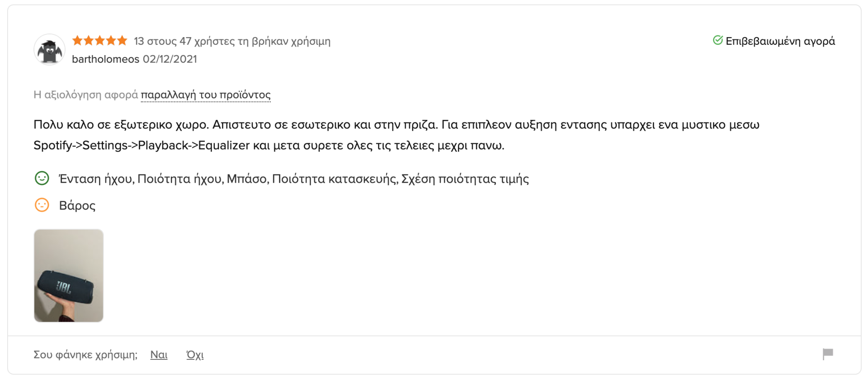The width and height of the screenshot is (868, 377).
Task: Report the review with the flag icon
Action: pyautogui.click(x=828, y=354)
